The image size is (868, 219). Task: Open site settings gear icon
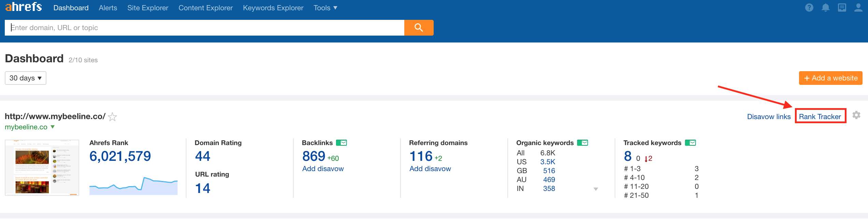[x=856, y=115]
